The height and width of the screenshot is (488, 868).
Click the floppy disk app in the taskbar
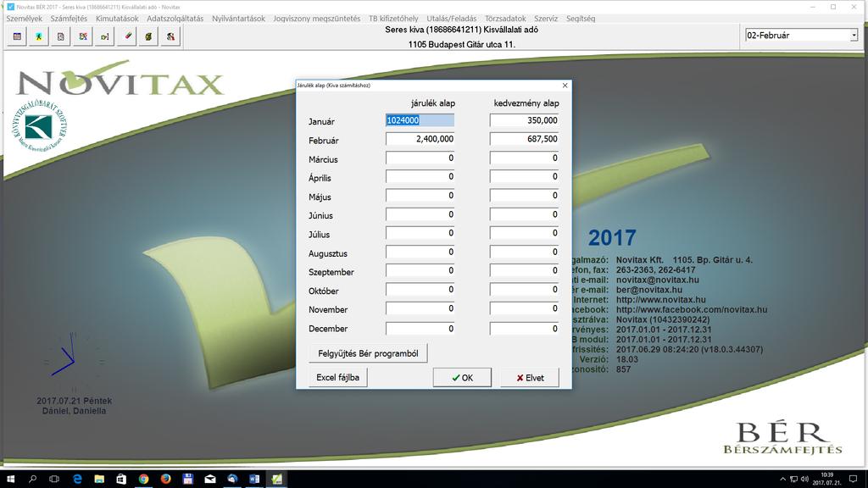pos(187,480)
